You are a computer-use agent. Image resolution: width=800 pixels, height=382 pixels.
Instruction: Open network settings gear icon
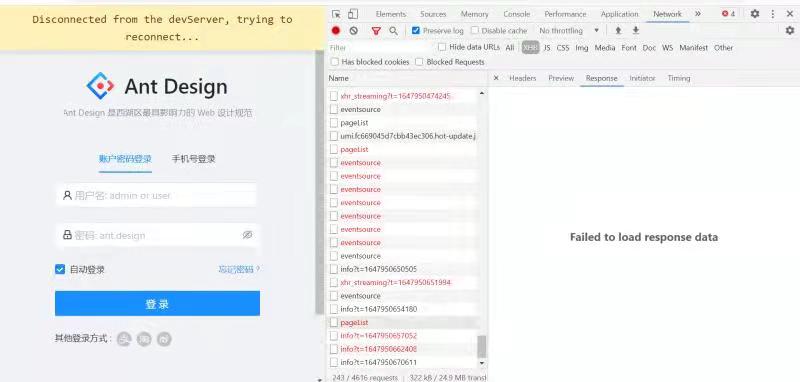click(x=790, y=31)
